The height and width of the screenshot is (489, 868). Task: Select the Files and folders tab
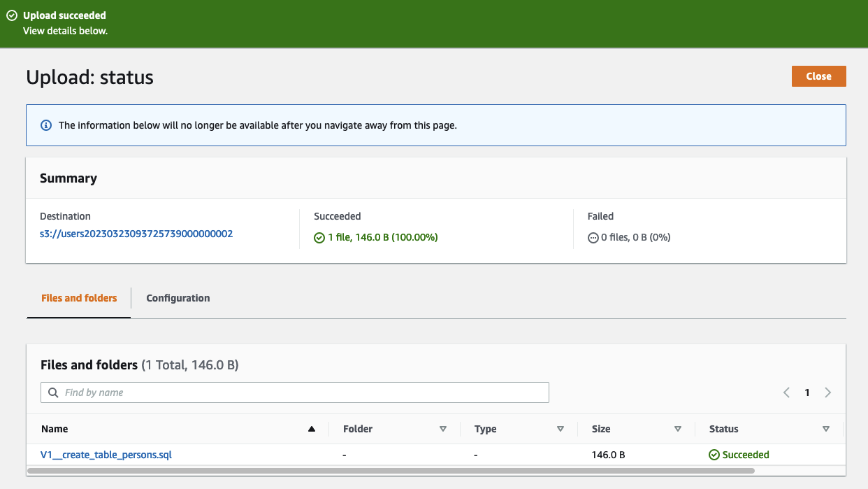[79, 298]
